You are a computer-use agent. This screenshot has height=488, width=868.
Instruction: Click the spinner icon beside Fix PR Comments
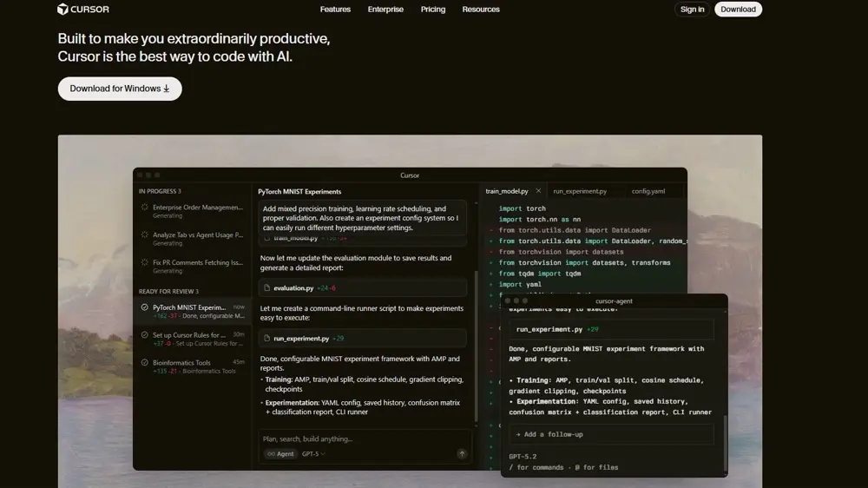pos(145,262)
